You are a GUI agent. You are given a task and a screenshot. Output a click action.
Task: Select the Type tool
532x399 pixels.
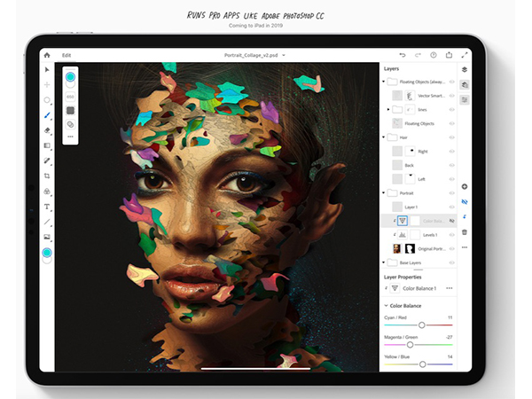47,207
